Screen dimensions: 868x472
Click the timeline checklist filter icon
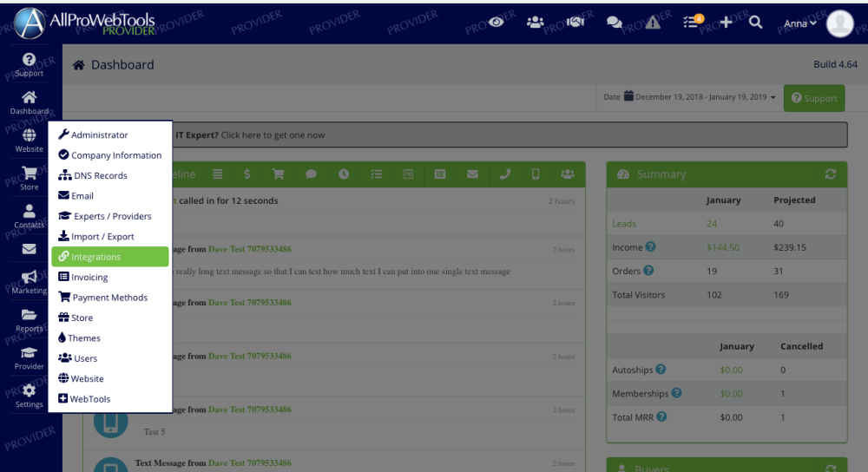[x=377, y=174]
